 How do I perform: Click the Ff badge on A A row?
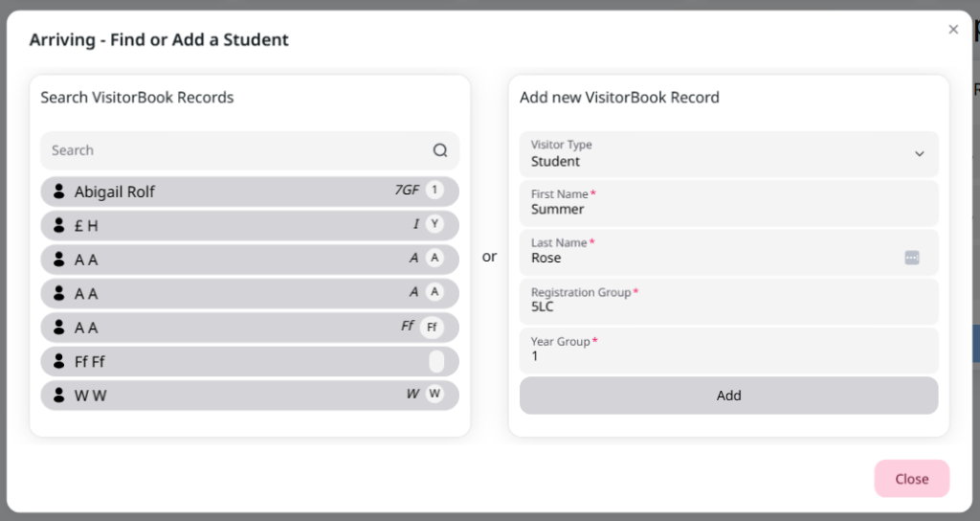tap(432, 328)
